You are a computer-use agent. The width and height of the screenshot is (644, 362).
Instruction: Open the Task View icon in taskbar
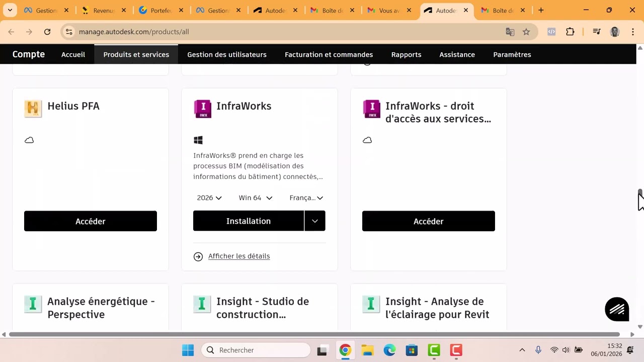tap(323, 350)
